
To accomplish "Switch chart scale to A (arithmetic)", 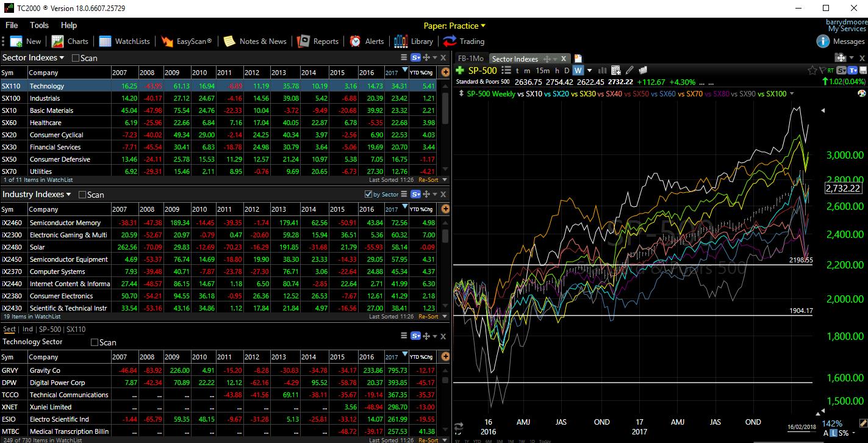I will pos(826,433).
